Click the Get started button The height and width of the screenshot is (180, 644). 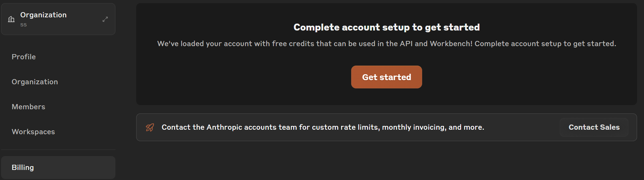tap(386, 77)
